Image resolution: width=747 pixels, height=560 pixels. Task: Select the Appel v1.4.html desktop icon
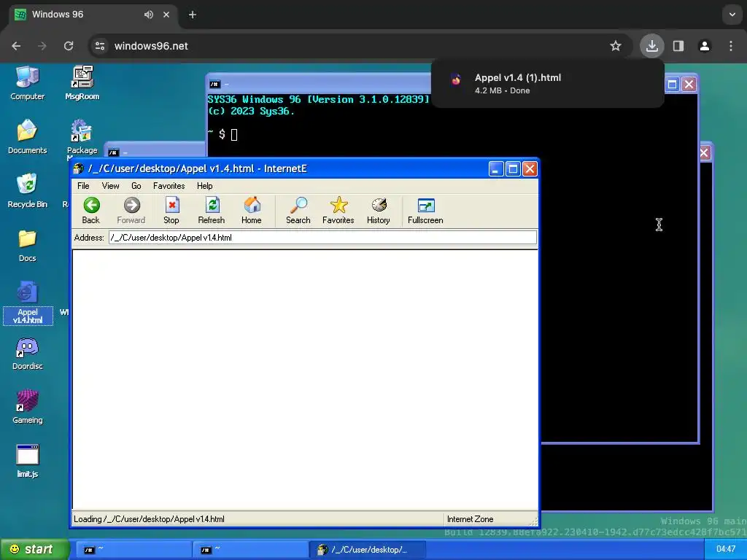[28, 303]
